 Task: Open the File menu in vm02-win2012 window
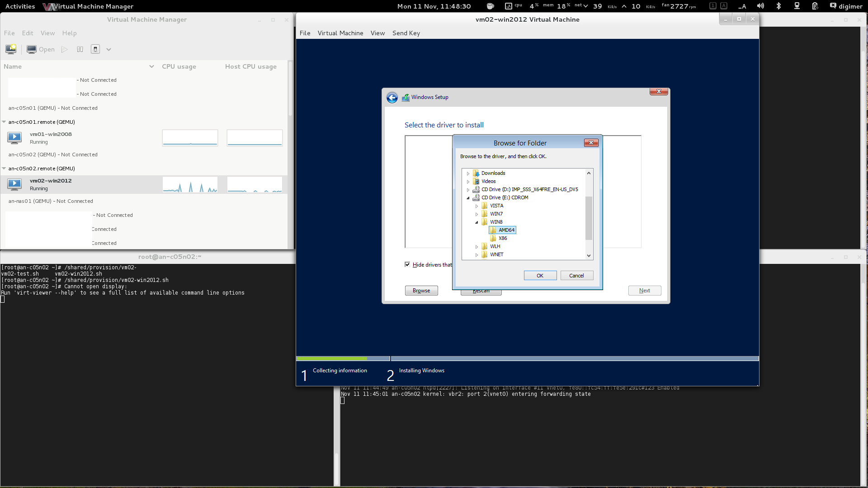pyautogui.click(x=305, y=33)
